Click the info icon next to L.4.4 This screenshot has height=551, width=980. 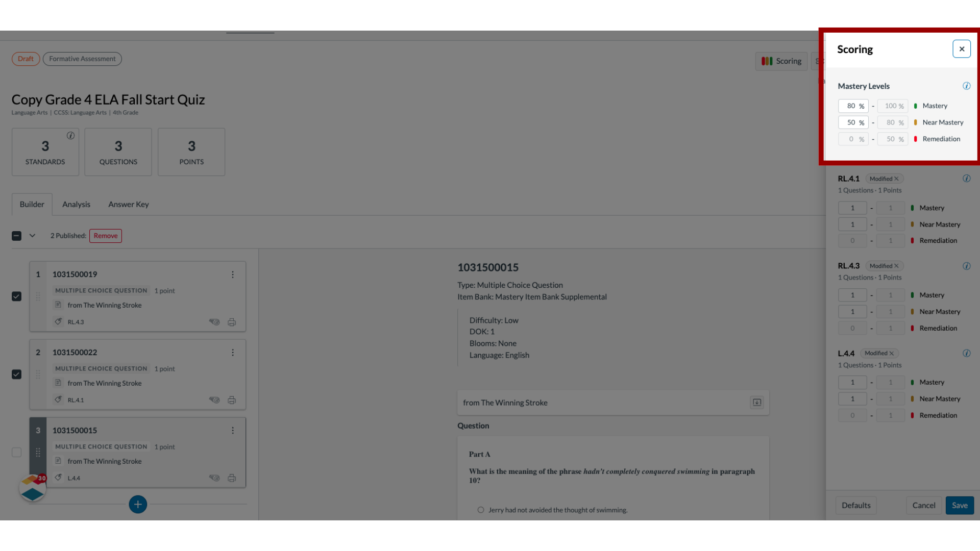click(967, 353)
